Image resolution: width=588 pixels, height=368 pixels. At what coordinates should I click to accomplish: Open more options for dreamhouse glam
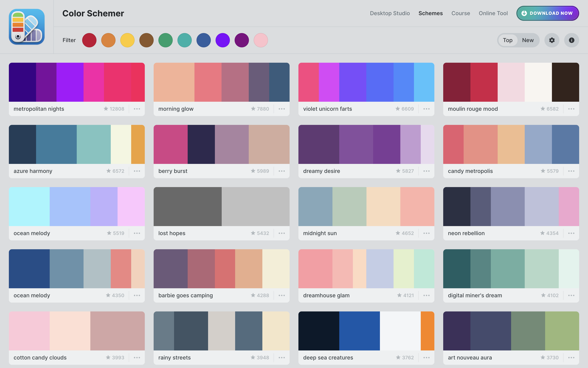[x=426, y=295]
